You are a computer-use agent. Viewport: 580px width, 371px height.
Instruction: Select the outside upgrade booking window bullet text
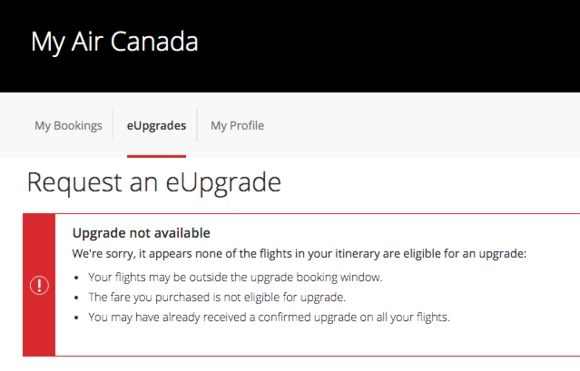point(235,277)
